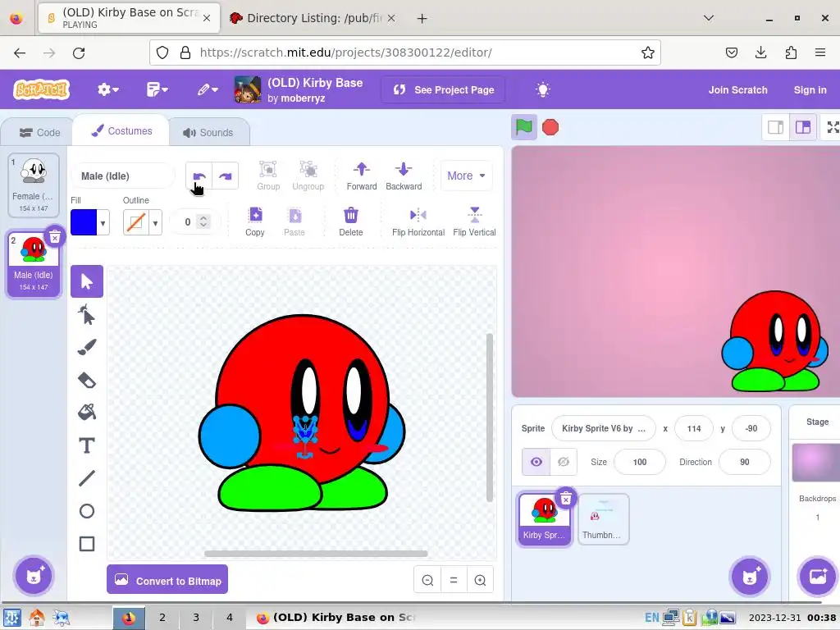The width and height of the screenshot is (840, 630).
Task: Select the Fill bucket tool
Action: click(x=87, y=413)
